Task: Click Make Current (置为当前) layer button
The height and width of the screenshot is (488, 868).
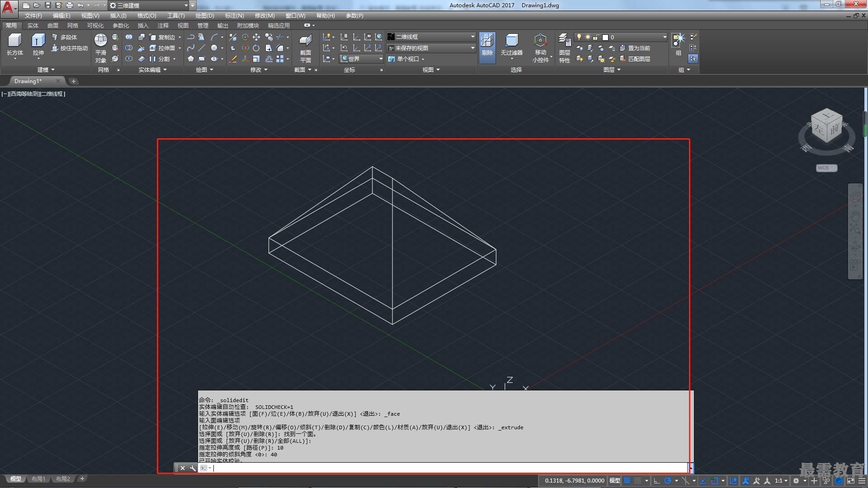Action: pyautogui.click(x=635, y=48)
